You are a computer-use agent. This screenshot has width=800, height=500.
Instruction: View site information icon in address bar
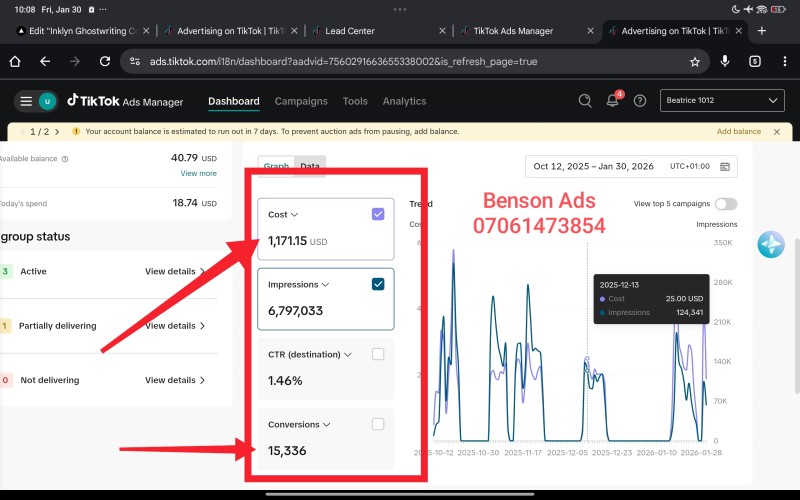(135, 62)
